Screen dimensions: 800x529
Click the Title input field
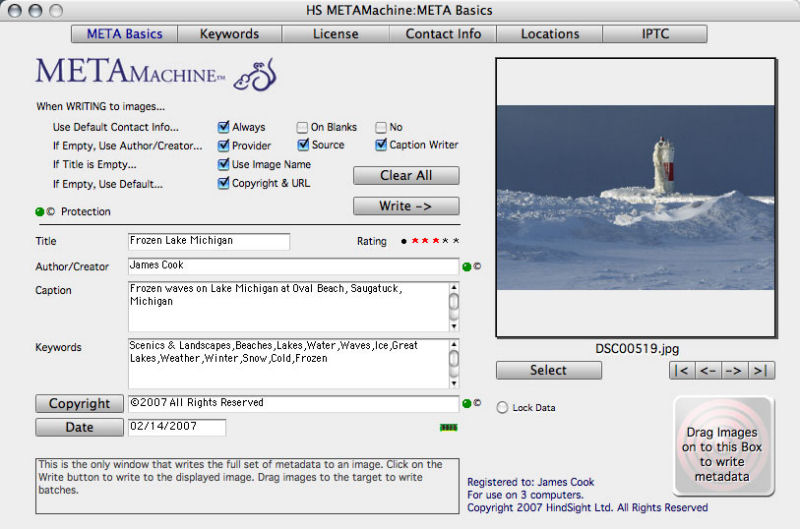pos(209,241)
